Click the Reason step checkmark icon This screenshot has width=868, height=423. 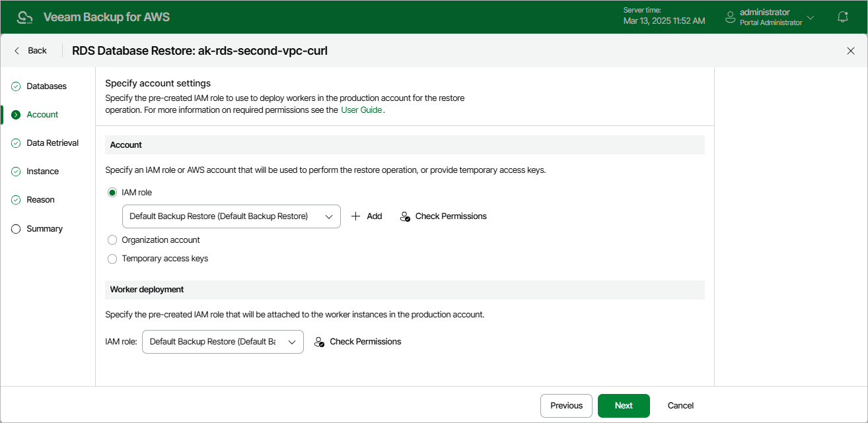pos(16,200)
